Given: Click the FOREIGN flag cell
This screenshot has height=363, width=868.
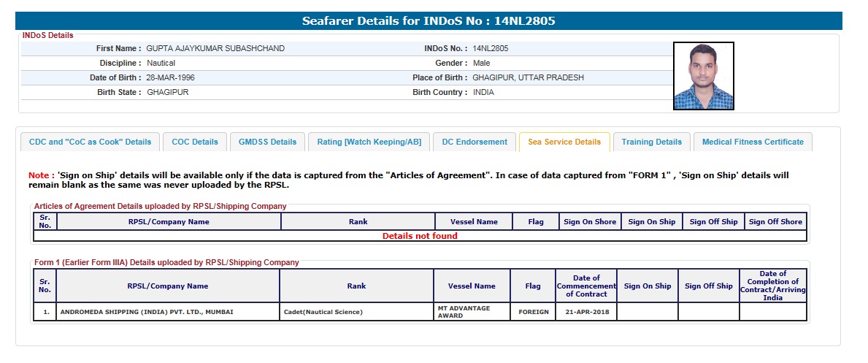Looking at the screenshot, I should pyautogui.click(x=533, y=312).
